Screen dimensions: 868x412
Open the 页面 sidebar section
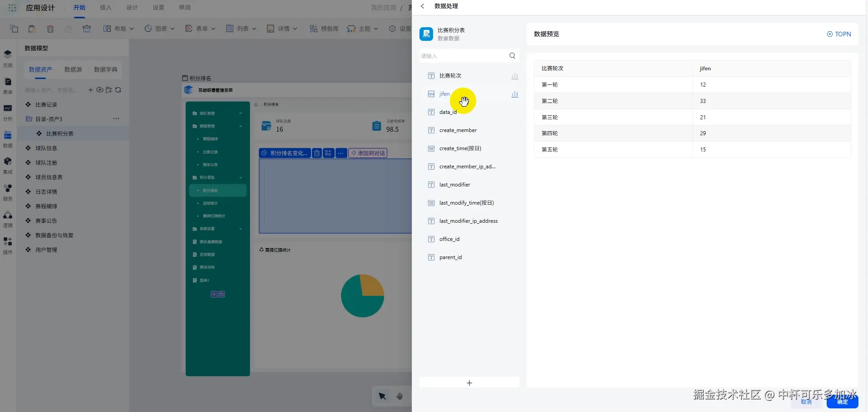[x=8, y=59]
